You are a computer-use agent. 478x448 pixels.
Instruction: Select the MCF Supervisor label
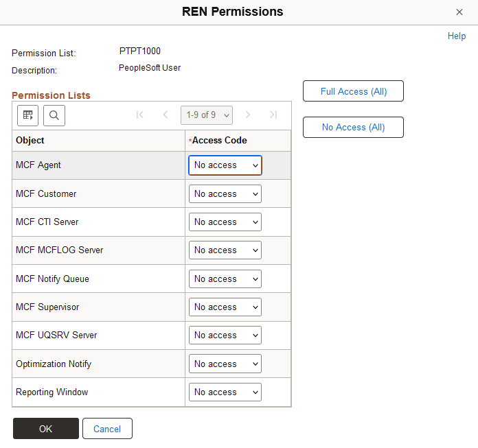47,307
